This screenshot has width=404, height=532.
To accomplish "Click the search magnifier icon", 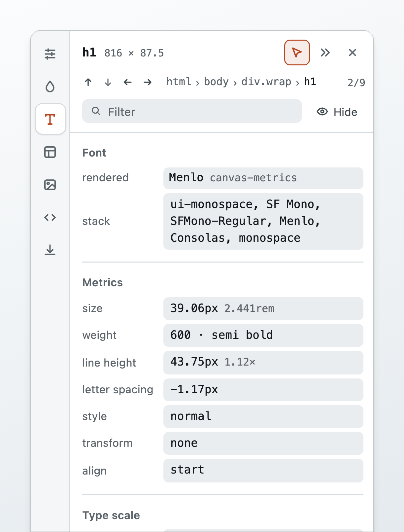I will point(96,111).
